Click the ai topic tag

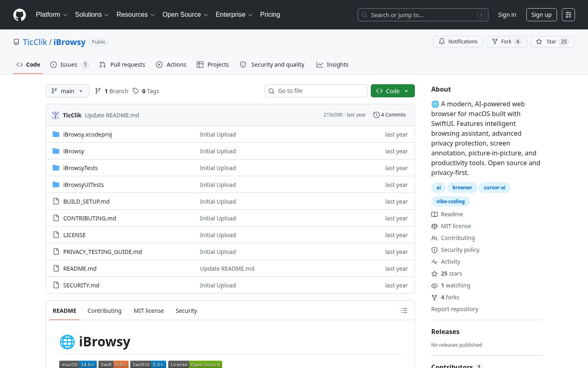coord(439,188)
